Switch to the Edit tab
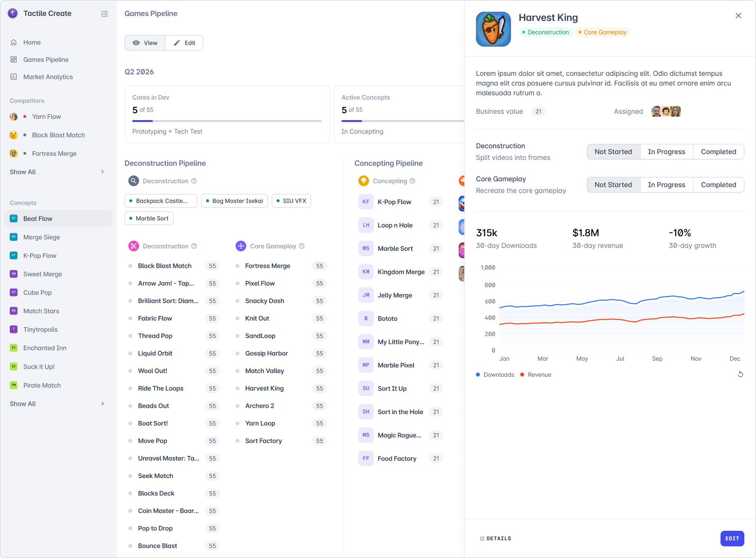The height and width of the screenshot is (558, 756). (184, 43)
